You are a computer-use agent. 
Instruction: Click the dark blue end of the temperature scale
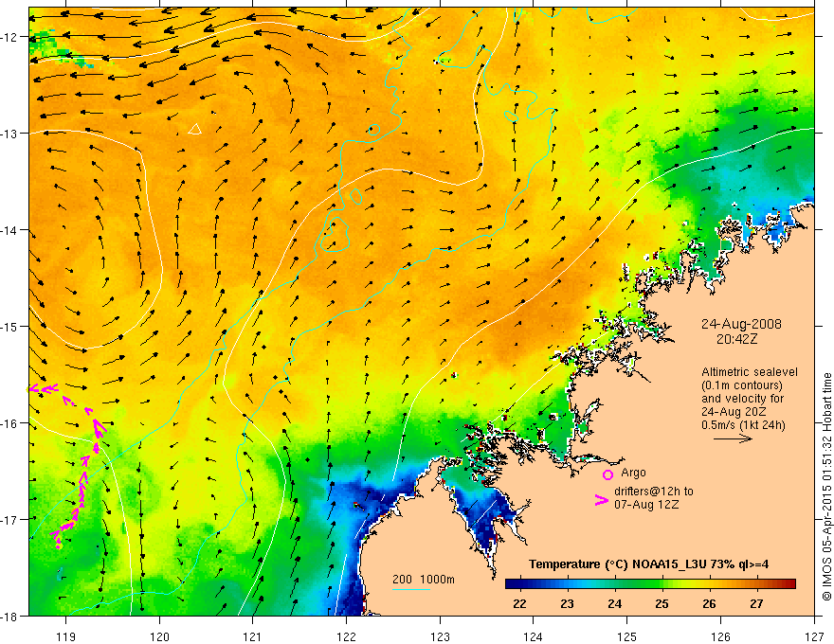[514, 583]
